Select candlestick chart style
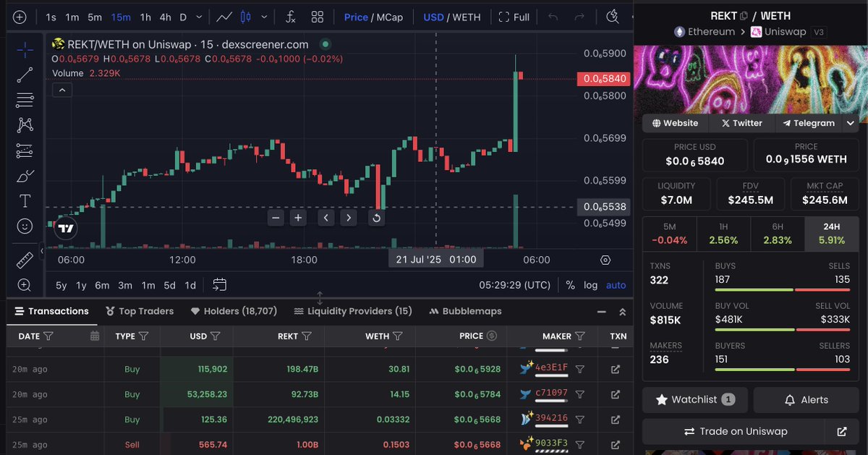The image size is (868, 455). click(244, 17)
